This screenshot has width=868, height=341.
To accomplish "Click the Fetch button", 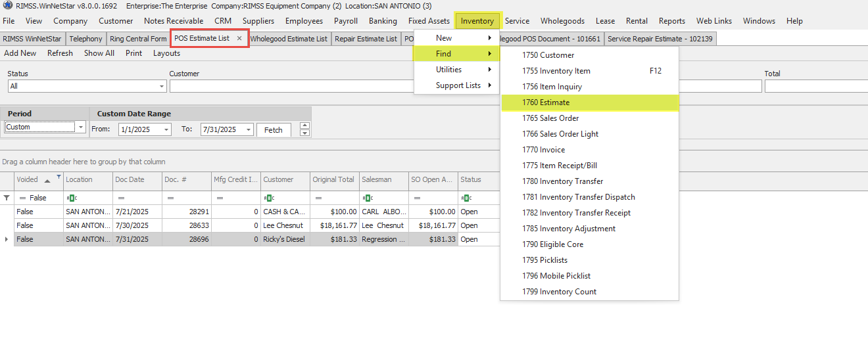I will coord(274,130).
